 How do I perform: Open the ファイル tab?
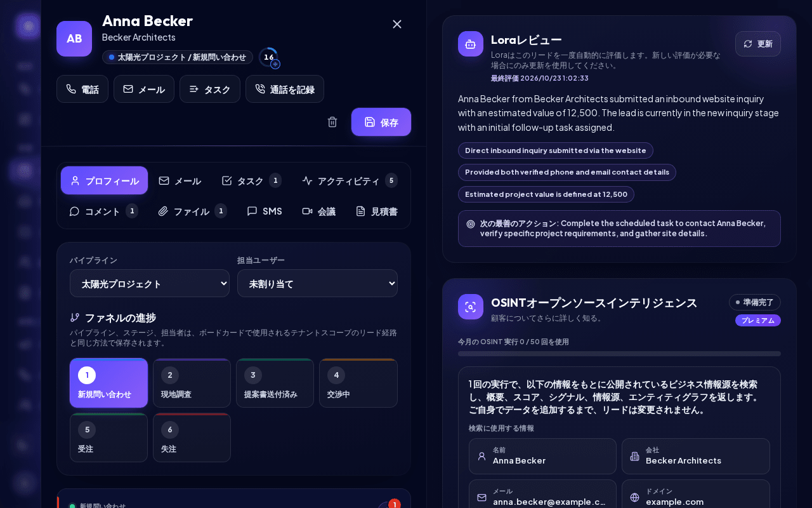[192, 211]
